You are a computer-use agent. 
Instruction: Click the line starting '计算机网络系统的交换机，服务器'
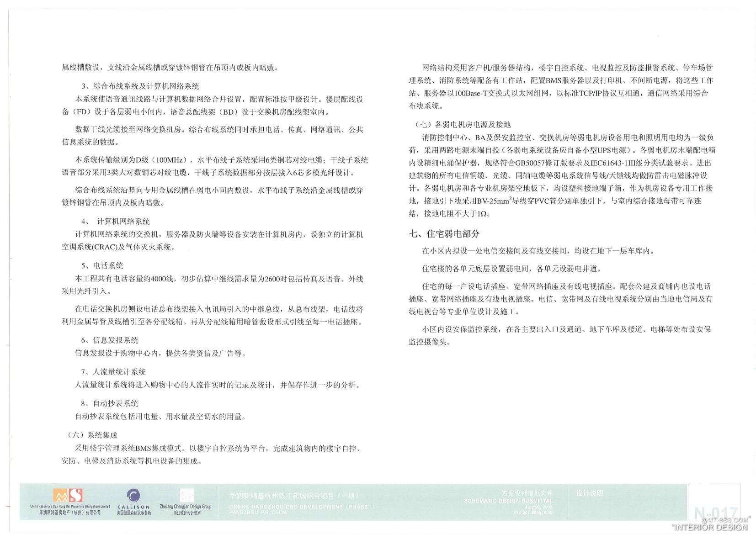[219, 235]
